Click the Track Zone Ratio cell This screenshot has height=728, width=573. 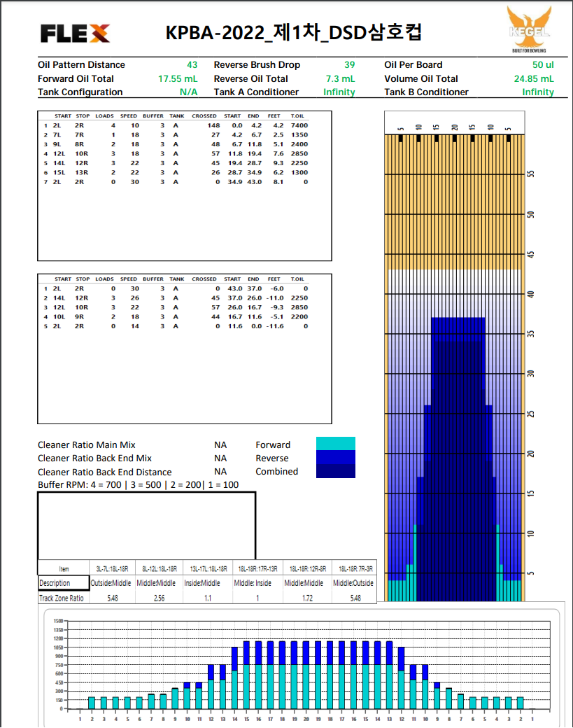(x=64, y=598)
